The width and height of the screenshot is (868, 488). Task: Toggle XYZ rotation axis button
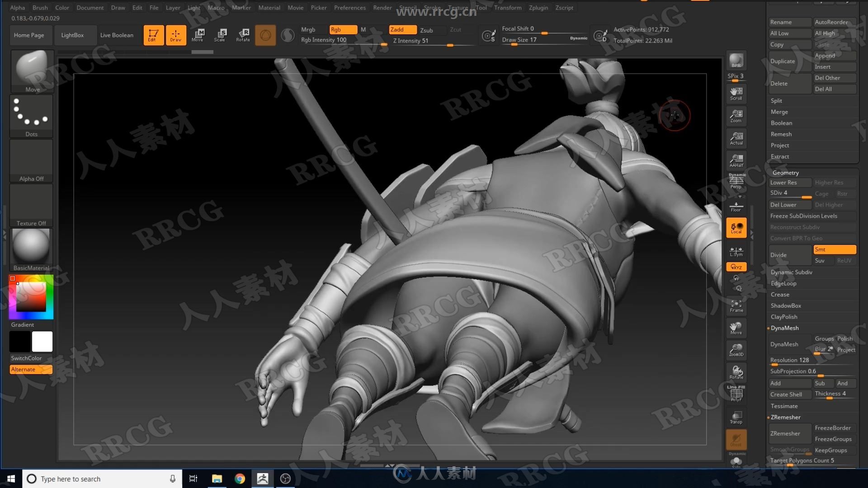[x=736, y=267]
